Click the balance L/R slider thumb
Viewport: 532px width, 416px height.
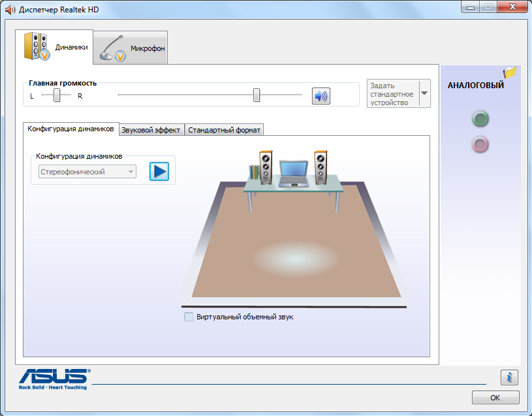(57, 95)
